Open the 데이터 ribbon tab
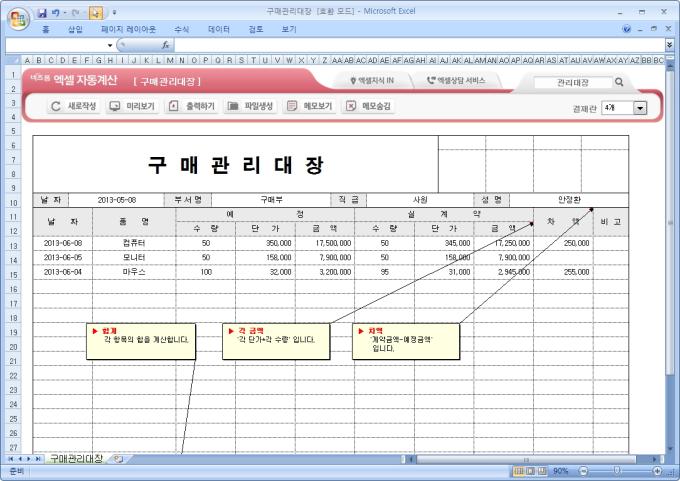This screenshot has height=481, width=680. (x=219, y=29)
